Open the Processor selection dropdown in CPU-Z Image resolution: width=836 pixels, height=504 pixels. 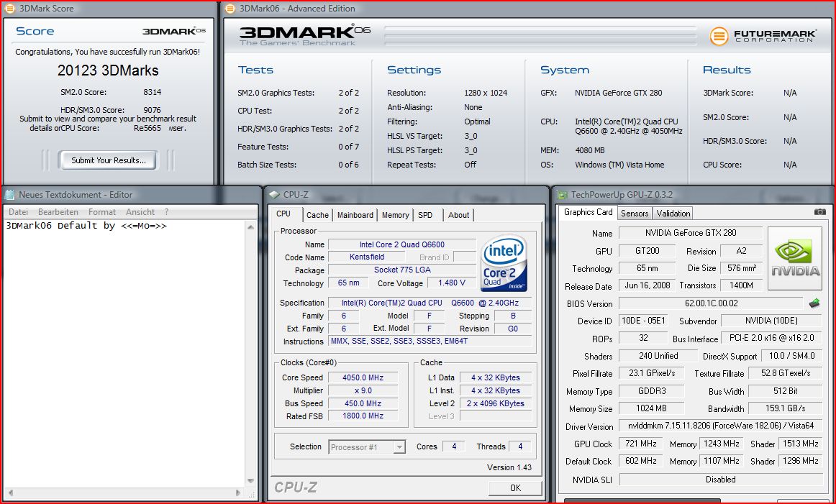tap(399, 447)
